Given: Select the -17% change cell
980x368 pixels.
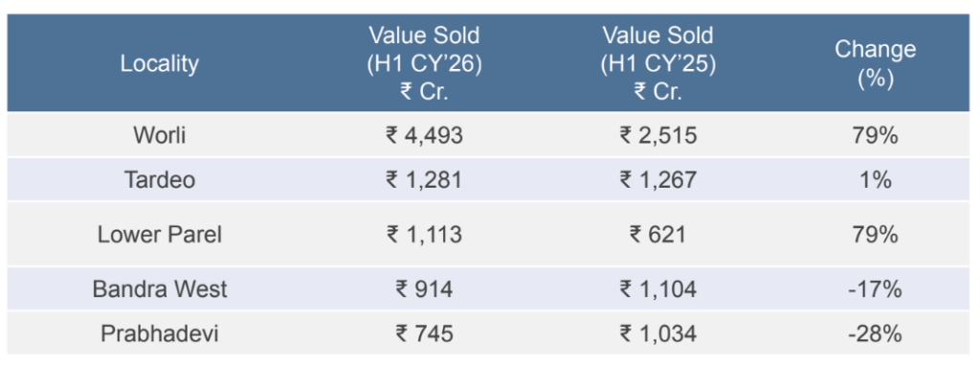Looking at the screenshot, I should point(875,289).
